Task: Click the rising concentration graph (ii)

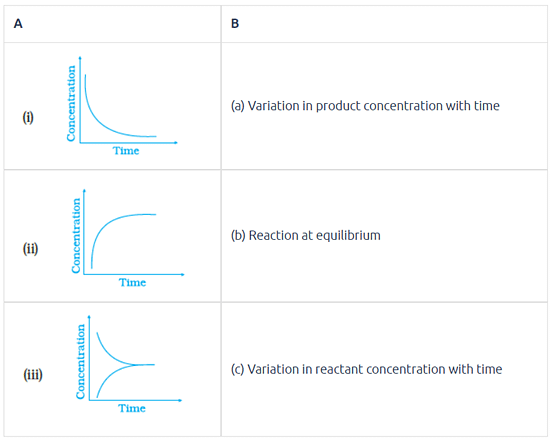Action: pyautogui.click(x=127, y=238)
